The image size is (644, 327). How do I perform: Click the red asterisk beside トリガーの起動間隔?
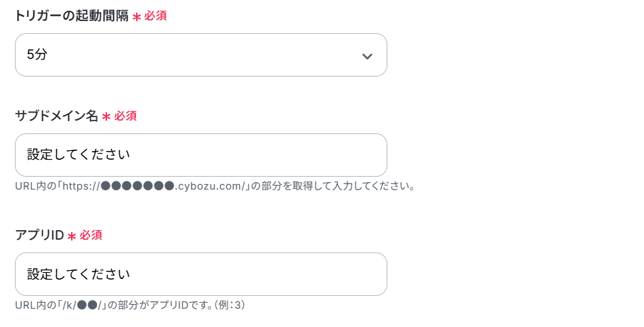coord(137,17)
